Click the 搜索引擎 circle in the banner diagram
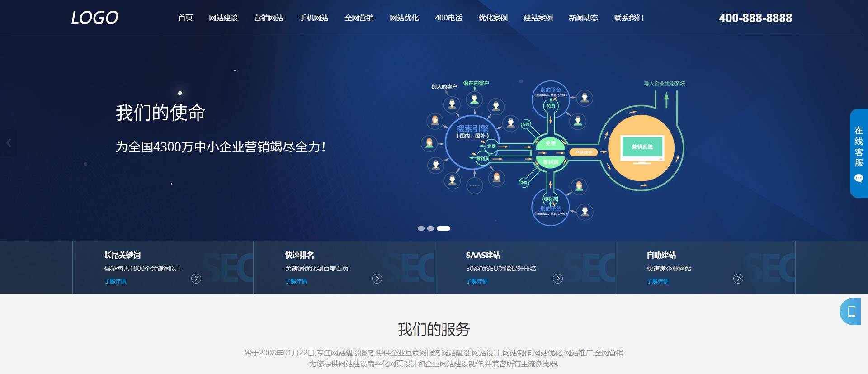Viewport: 868px width, 374px height. [472, 132]
